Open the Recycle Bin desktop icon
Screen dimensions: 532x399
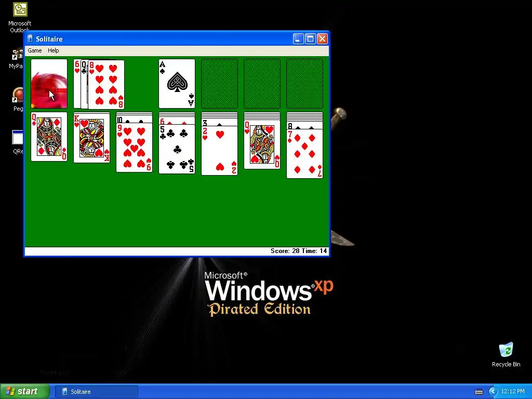[x=506, y=354]
